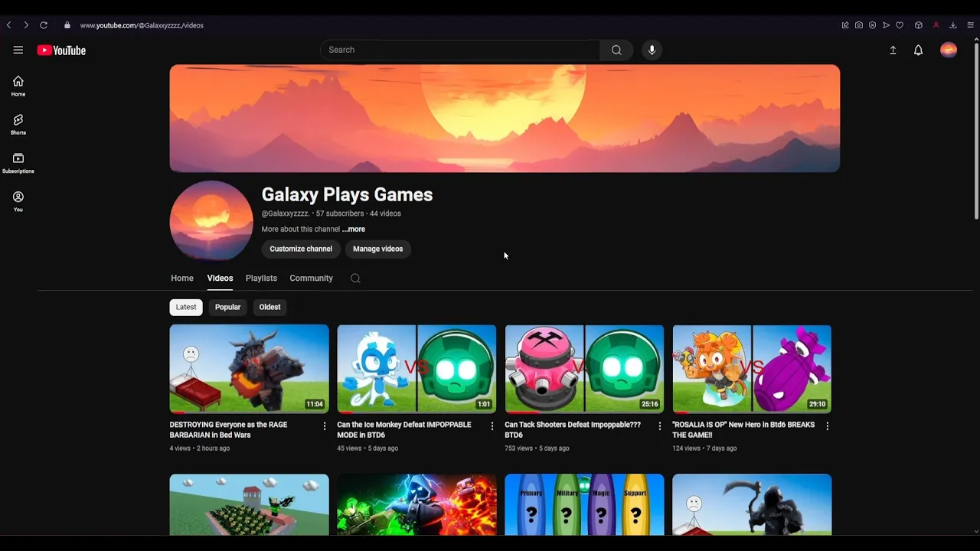Open Shorts from the sidebar

pyautogui.click(x=18, y=124)
